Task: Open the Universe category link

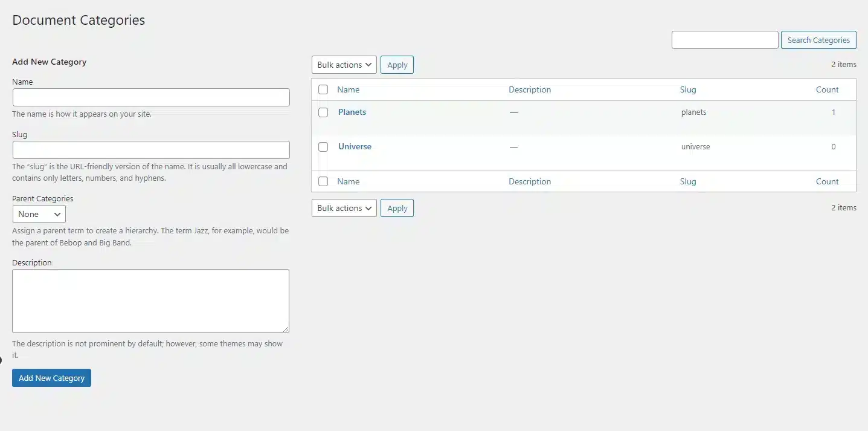Action: pos(355,146)
